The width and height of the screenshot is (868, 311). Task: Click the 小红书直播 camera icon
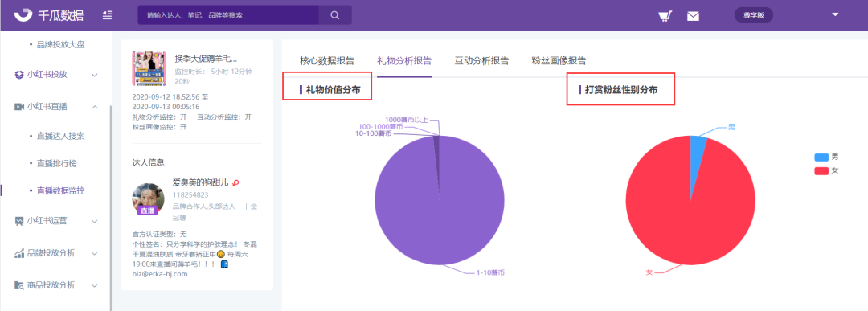pos(19,106)
